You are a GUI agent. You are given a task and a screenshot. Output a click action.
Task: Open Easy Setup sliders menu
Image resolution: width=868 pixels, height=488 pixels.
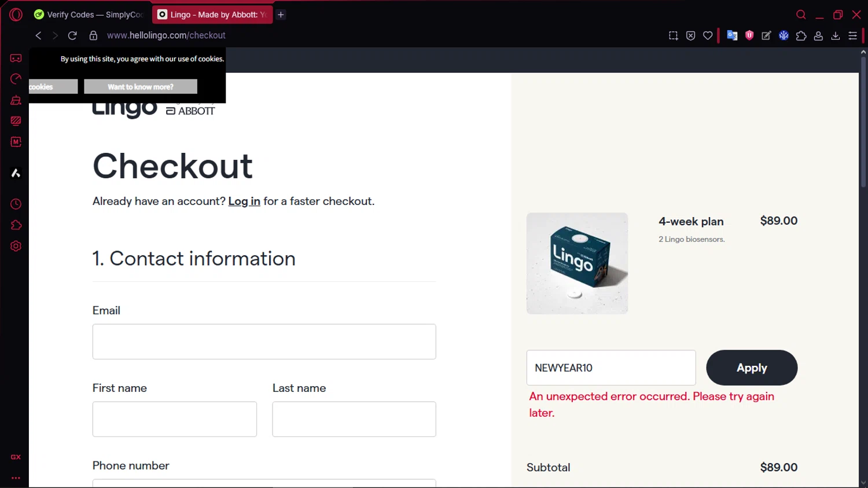click(x=852, y=35)
